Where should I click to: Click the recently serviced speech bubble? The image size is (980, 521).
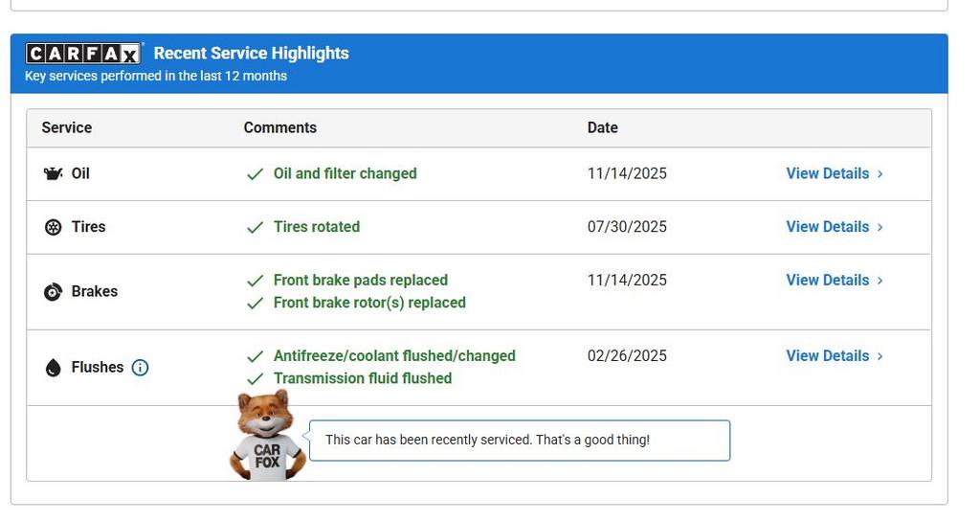point(520,441)
